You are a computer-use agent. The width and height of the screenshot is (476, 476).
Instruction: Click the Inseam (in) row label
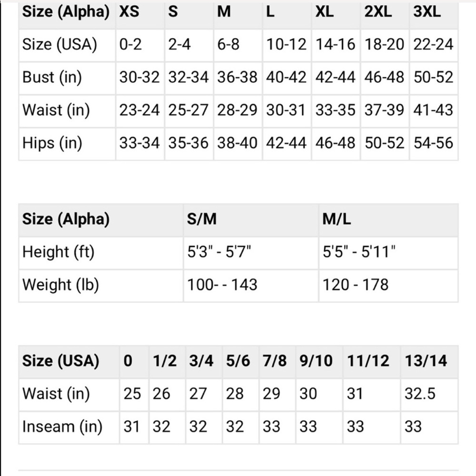point(62,426)
